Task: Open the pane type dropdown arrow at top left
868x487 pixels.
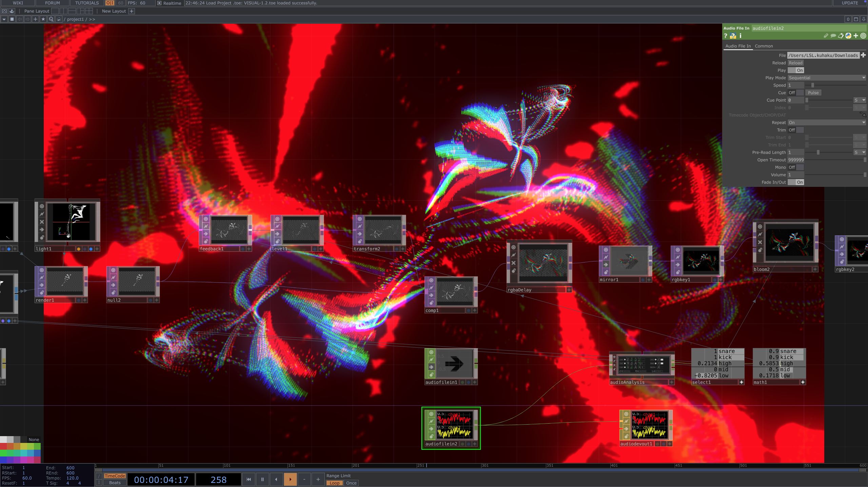Action: tap(4, 19)
